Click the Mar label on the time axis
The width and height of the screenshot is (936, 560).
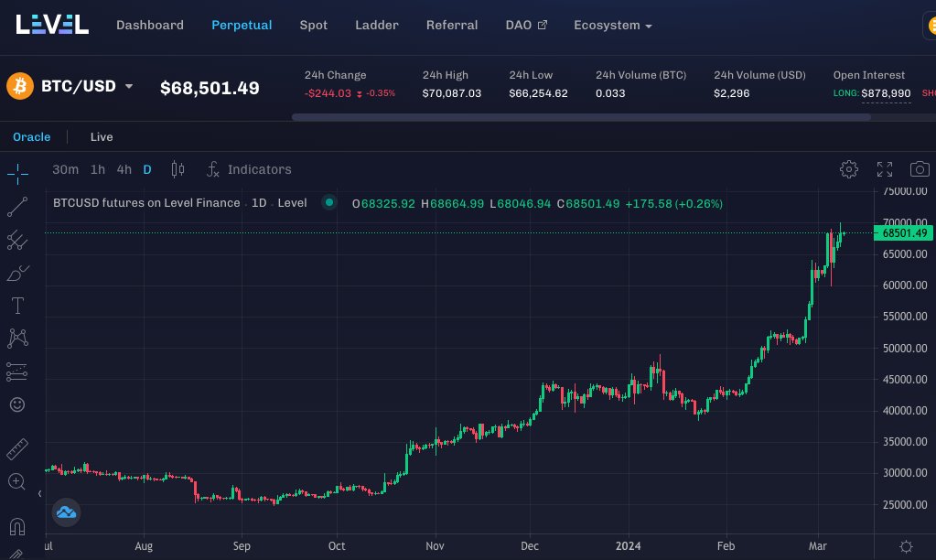[817, 545]
